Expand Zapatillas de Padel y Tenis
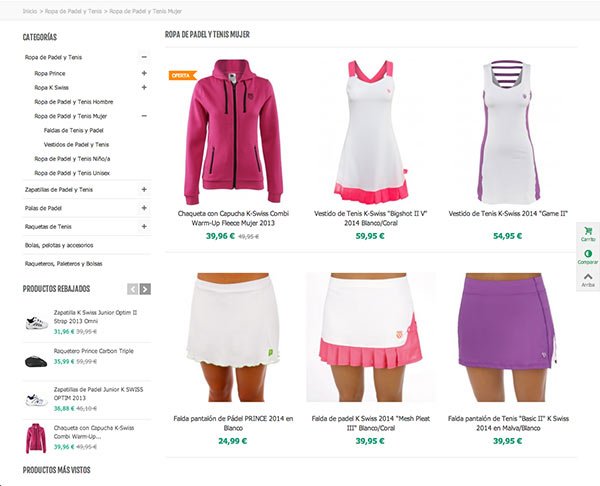 [x=144, y=189]
